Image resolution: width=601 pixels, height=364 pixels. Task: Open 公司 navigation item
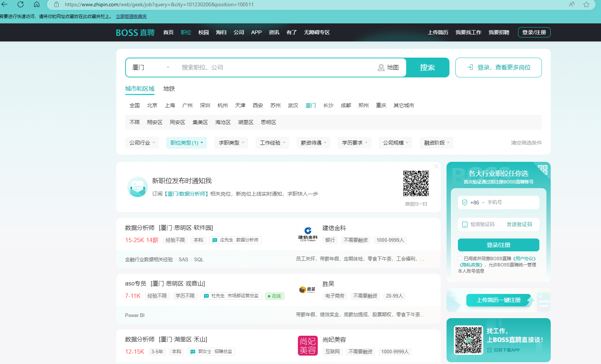pos(239,32)
